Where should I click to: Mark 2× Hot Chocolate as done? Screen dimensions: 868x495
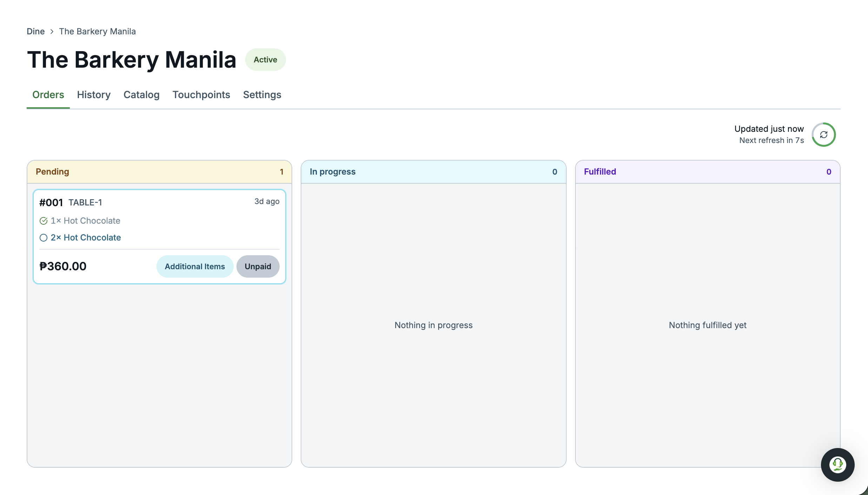coord(44,238)
